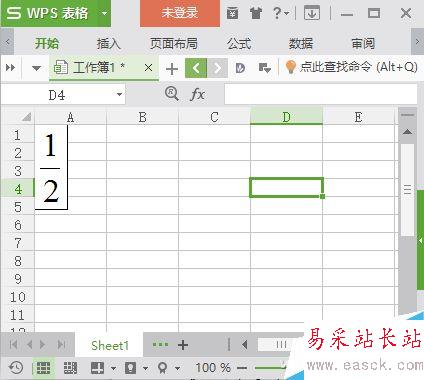Select row 7 header
Image resolution: width=424 pixels, height=380 pixels.
pos(17,243)
